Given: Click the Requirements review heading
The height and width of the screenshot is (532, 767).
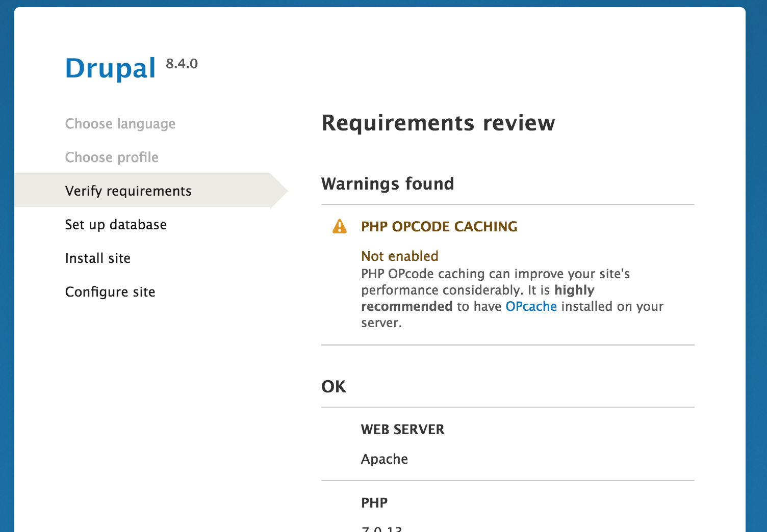Looking at the screenshot, I should pyautogui.click(x=438, y=123).
